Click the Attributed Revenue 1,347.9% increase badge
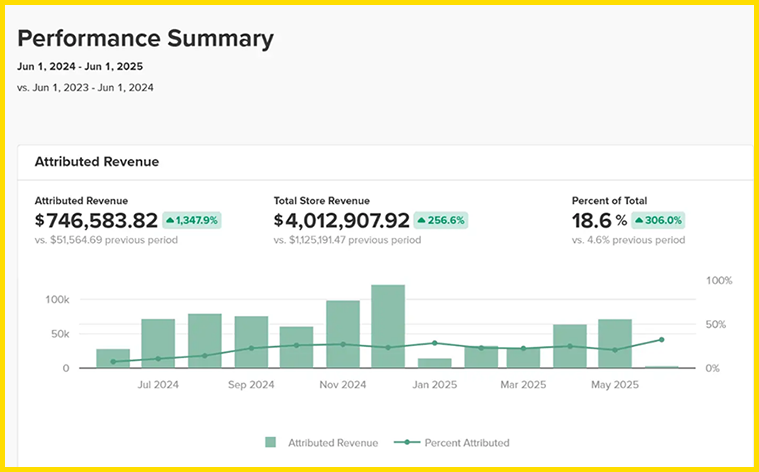759x472 pixels. point(192,220)
